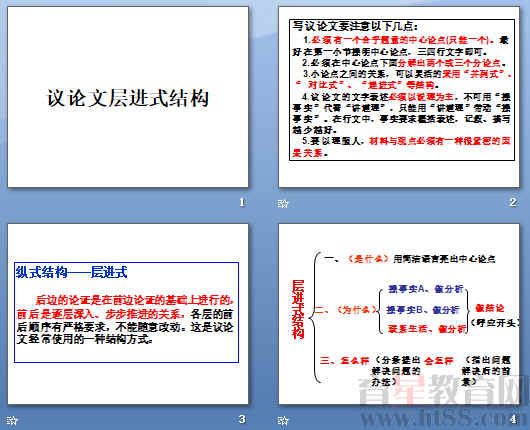
Task: Click slide number 2 label
Action: 512,202
